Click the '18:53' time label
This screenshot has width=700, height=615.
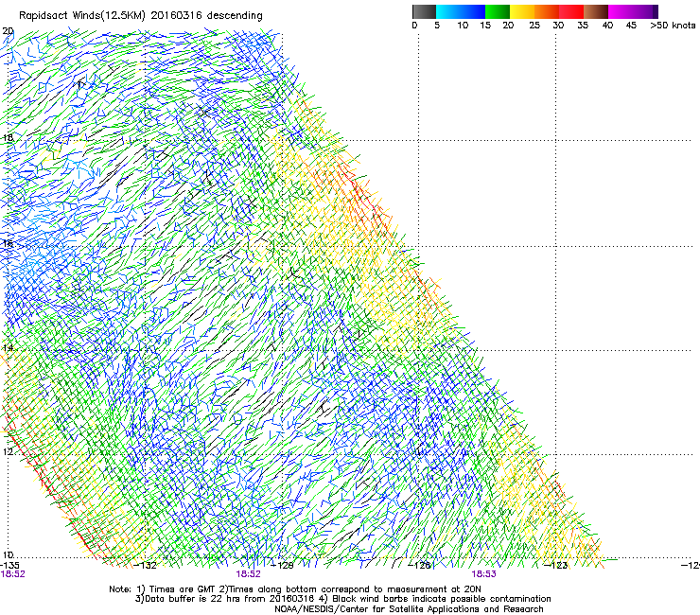(484, 574)
